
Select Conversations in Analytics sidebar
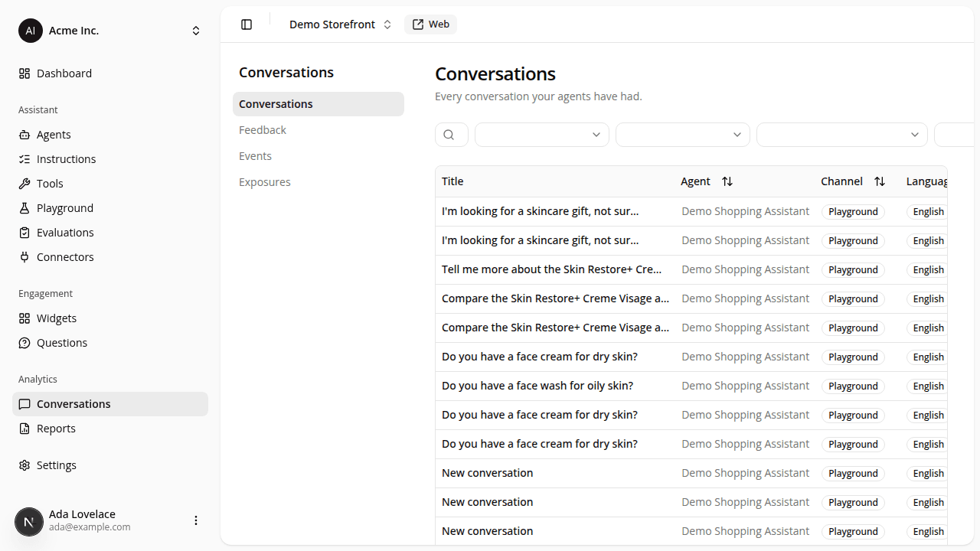110,404
